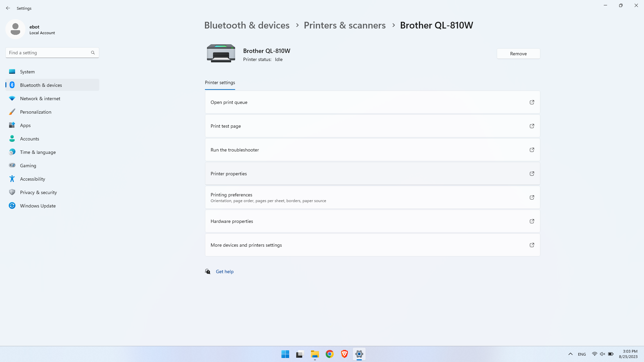Click the Get help chat icon
Viewport: 644px width, 362px height.
point(208,271)
